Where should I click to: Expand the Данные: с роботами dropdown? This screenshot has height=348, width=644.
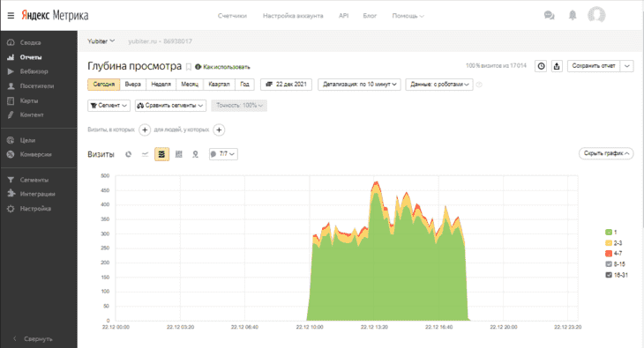[439, 84]
